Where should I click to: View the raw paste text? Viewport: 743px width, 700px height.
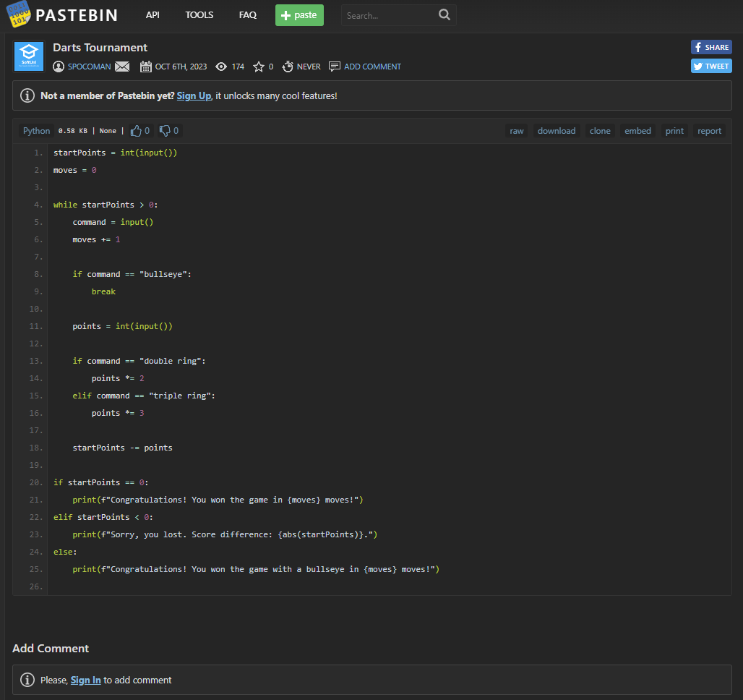coord(517,131)
